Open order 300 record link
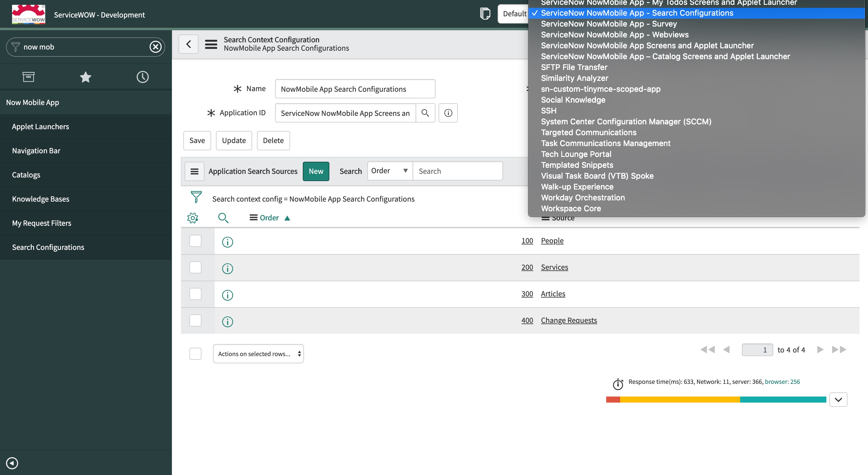Viewport: 868px width, 475px height. (x=527, y=294)
